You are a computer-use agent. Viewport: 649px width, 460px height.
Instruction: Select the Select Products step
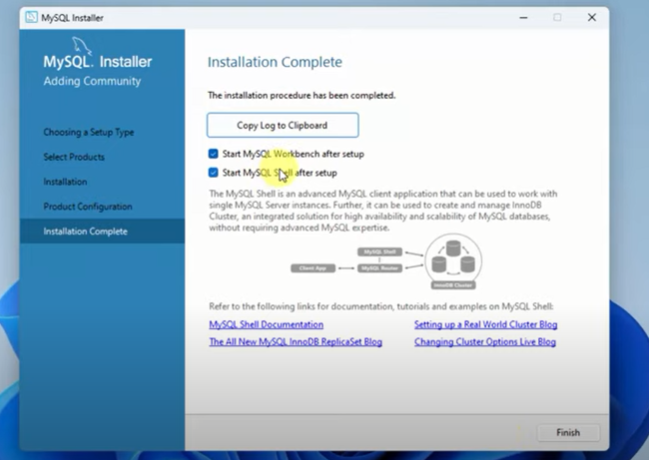tap(74, 157)
